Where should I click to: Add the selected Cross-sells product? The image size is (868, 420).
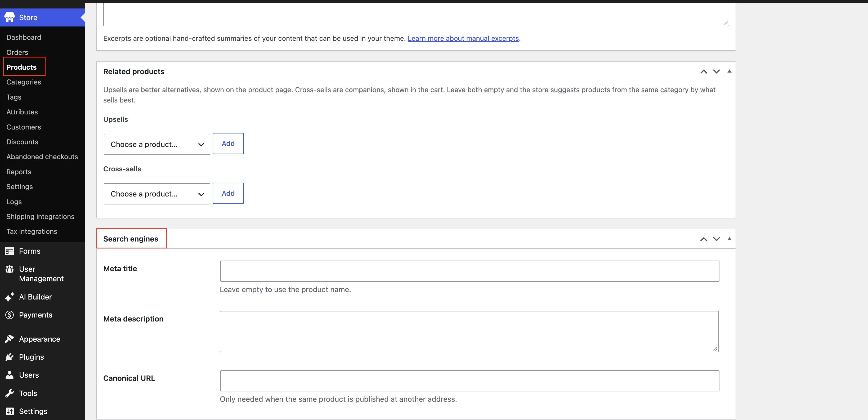pos(228,193)
